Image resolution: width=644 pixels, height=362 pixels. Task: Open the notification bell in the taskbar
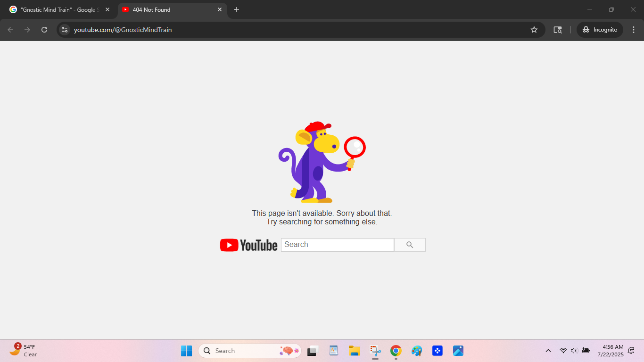pos(631,351)
